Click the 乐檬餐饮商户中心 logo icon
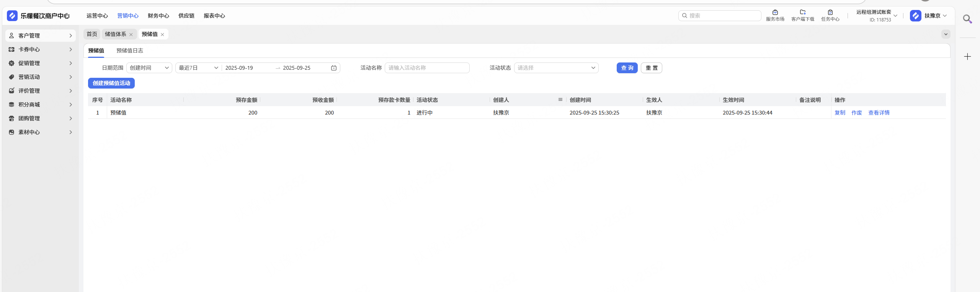Screen dimensions: 980x292 [12, 16]
